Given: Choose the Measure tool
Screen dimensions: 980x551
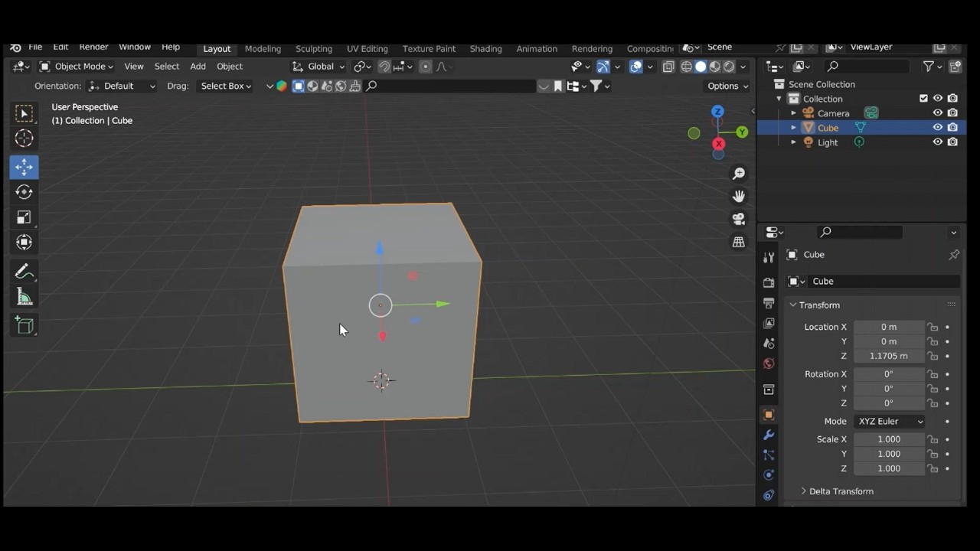Looking at the screenshot, I should (24, 298).
